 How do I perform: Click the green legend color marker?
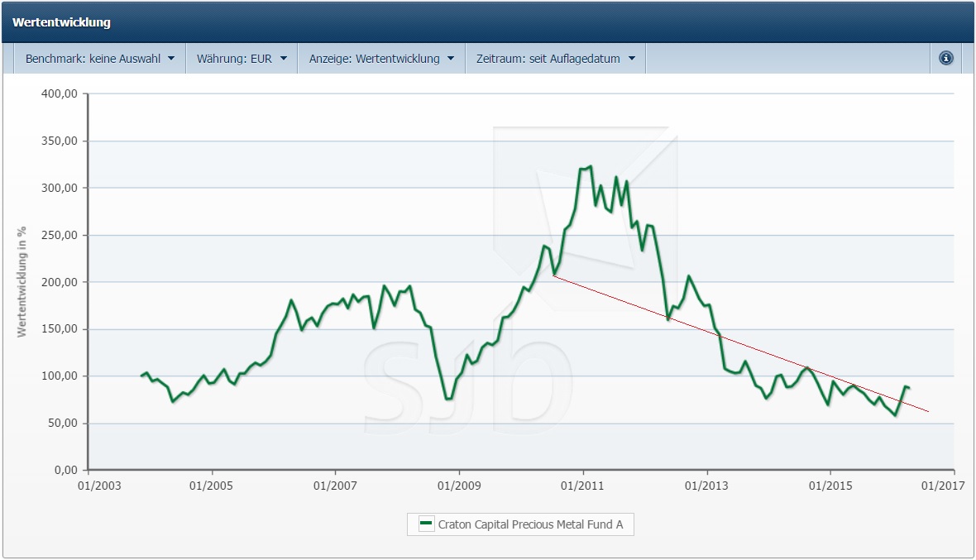(426, 523)
